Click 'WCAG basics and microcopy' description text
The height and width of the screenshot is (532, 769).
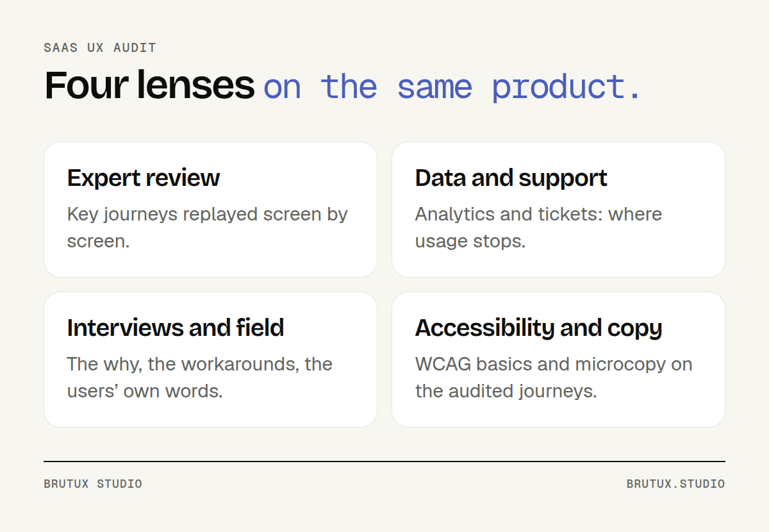554,378
